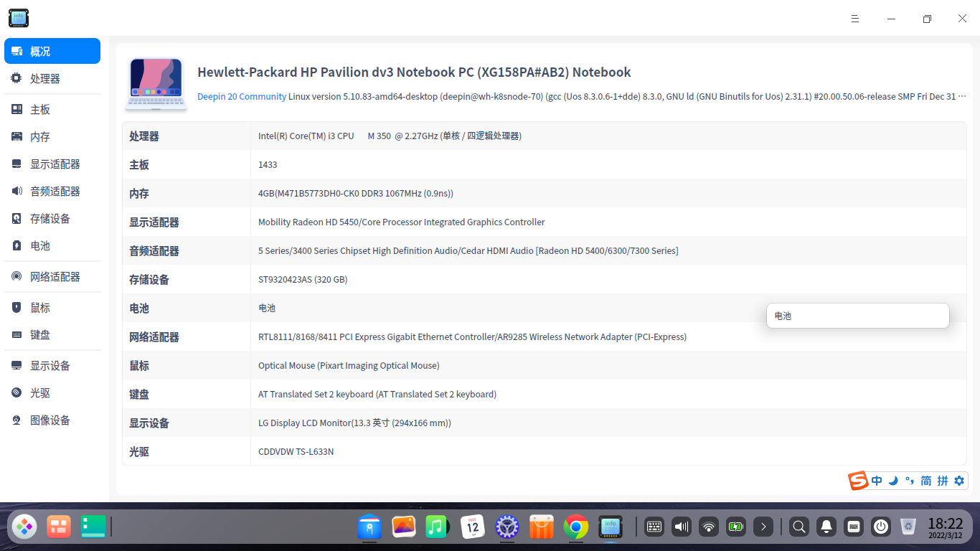The image size is (980, 551).
Task: Open the volume control in dock tray
Action: pos(682,527)
